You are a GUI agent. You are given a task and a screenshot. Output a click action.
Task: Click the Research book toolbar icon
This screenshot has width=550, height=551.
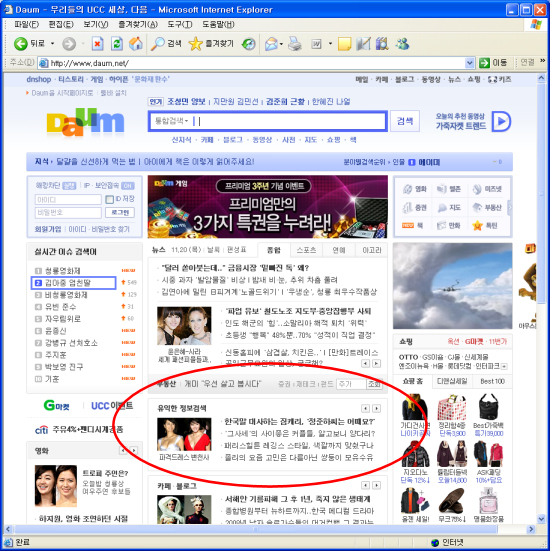(x=382, y=44)
